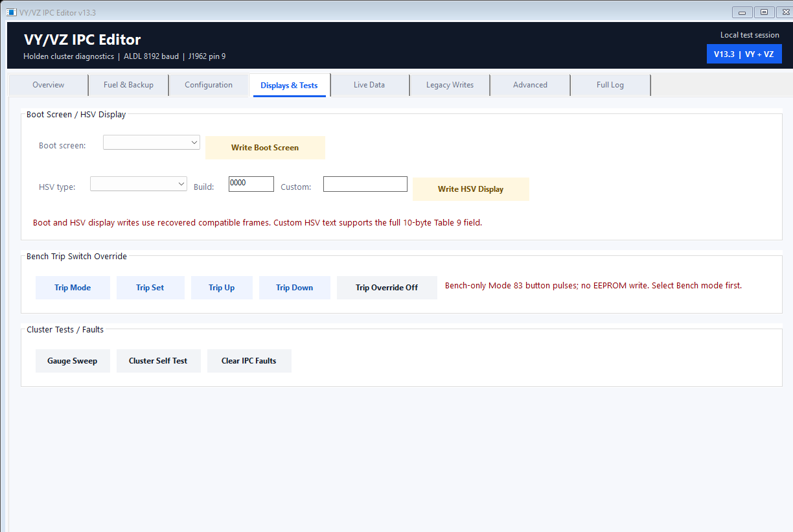View the Full Log tab
This screenshot has height=532, width=793.
(x=610, y=85)
